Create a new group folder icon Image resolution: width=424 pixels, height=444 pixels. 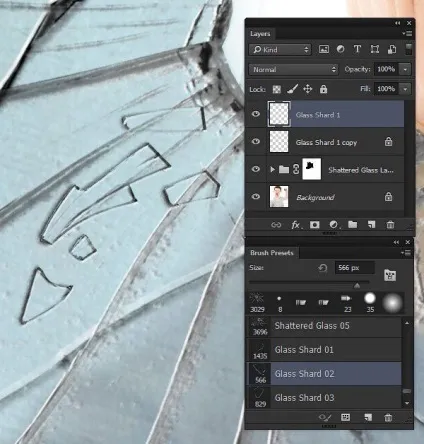point(352,225)
